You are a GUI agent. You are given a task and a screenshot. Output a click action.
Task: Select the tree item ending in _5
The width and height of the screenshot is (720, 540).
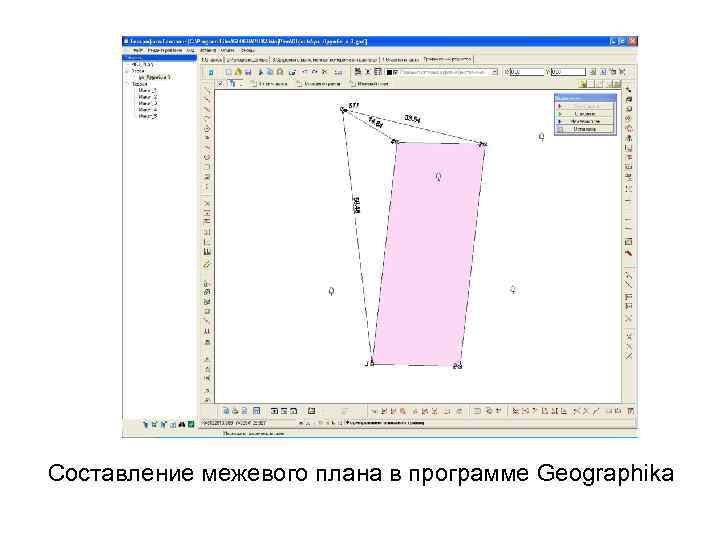147,116
